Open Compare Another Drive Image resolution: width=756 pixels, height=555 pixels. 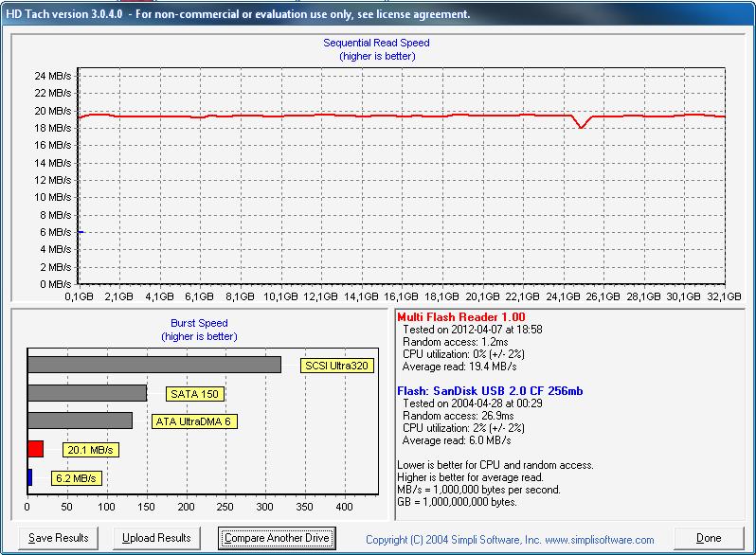click(277, 538)
